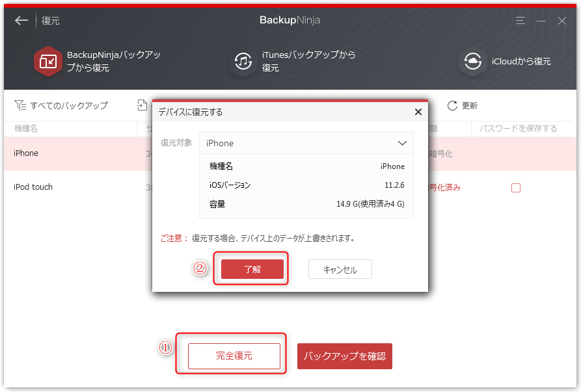Click the 更新 refresh icon
This screenshot has height=392, width=581.
(x=452, y=106)
